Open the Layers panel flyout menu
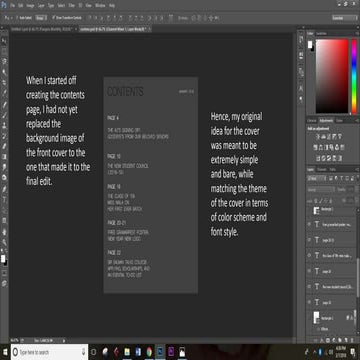 tap(356, 170)
